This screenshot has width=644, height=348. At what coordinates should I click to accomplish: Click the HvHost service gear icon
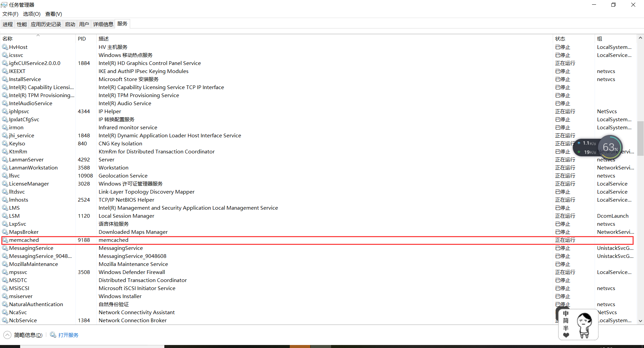(x=5, y=47)
